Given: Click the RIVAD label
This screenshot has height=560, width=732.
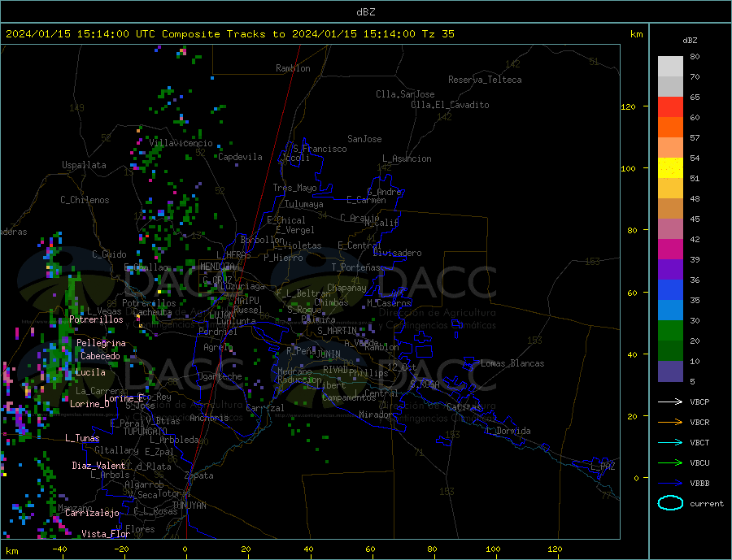Looking at the screenshot, I should point(336,370).
